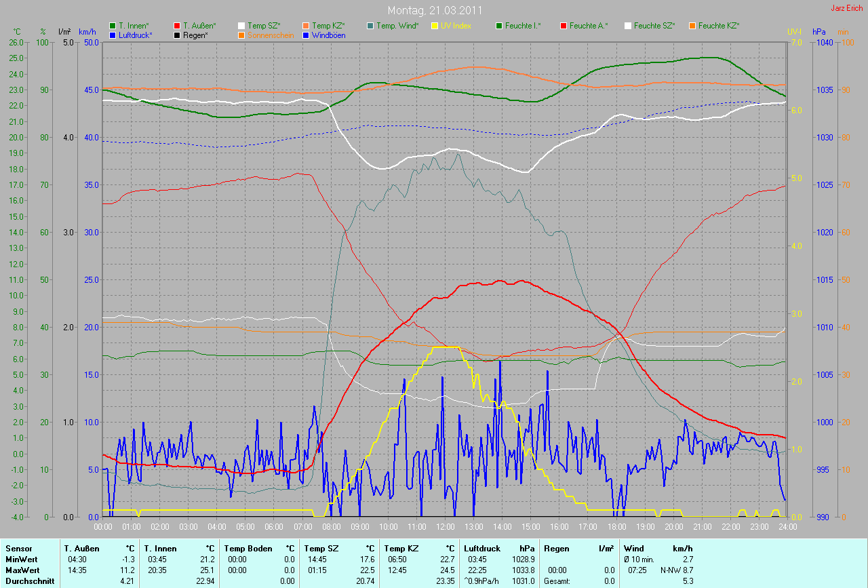Viewport: 868px width, 588px height.
Task: Click the Temp KZ average value '23.35'
Action: point(445,581)
